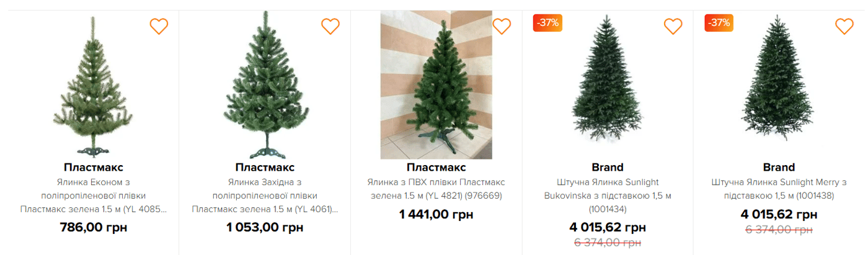The height and width of the screenshot is (255, 868).
Task: Favorite the Ялинка Економ tree with heart icon
Action: point(159,26)
